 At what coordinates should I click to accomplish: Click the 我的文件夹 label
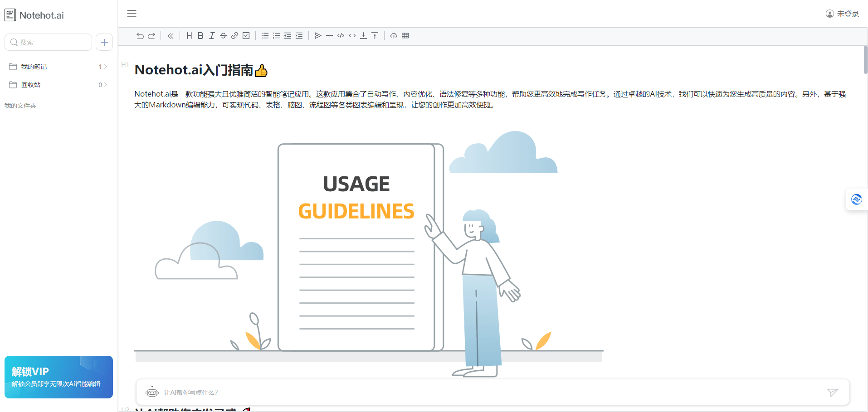(20, 106)
